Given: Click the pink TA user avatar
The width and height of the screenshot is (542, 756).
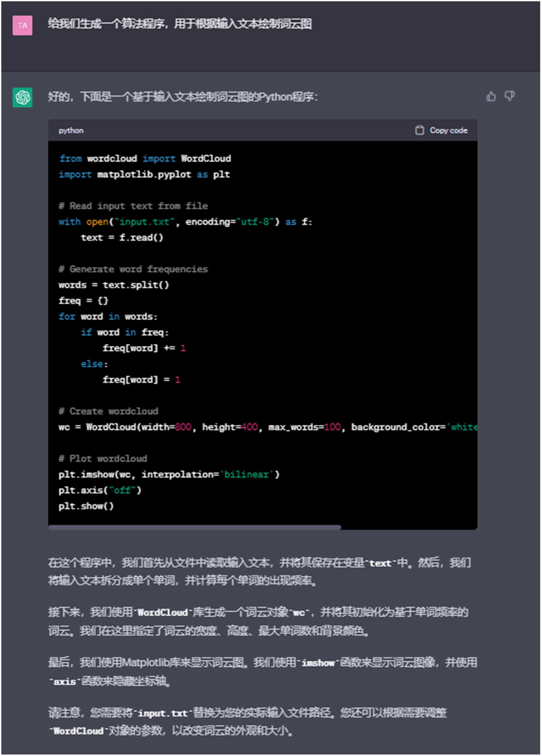Looking at the screenshot, I should click(23, 25).
